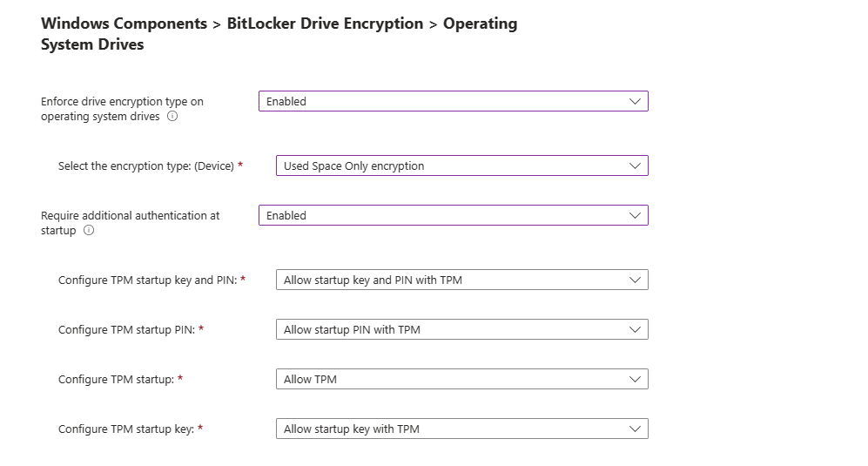Click 'Require additional authentication at startup' label
868x466 pixels.
click(130, 215)
